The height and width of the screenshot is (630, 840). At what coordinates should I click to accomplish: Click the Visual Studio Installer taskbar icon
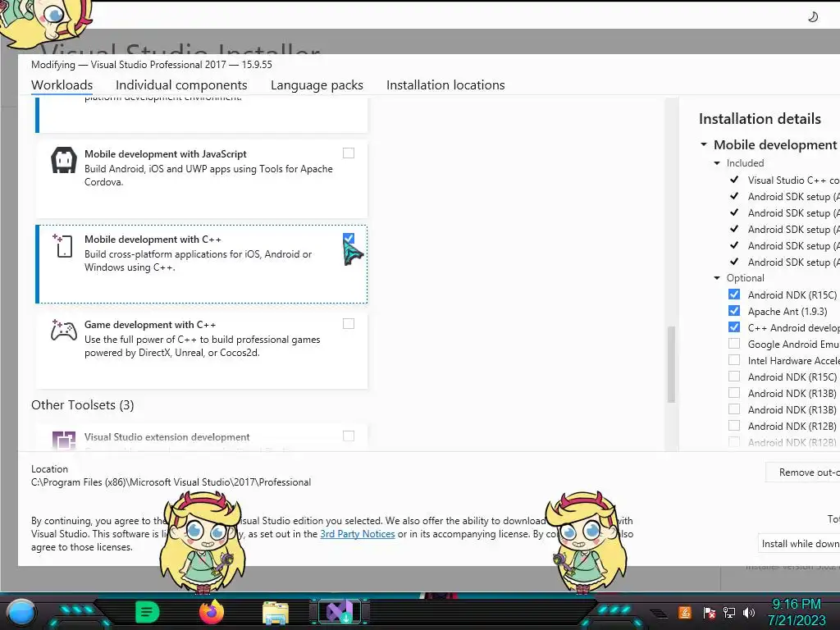pyautogui.click(x=340, y=612)
